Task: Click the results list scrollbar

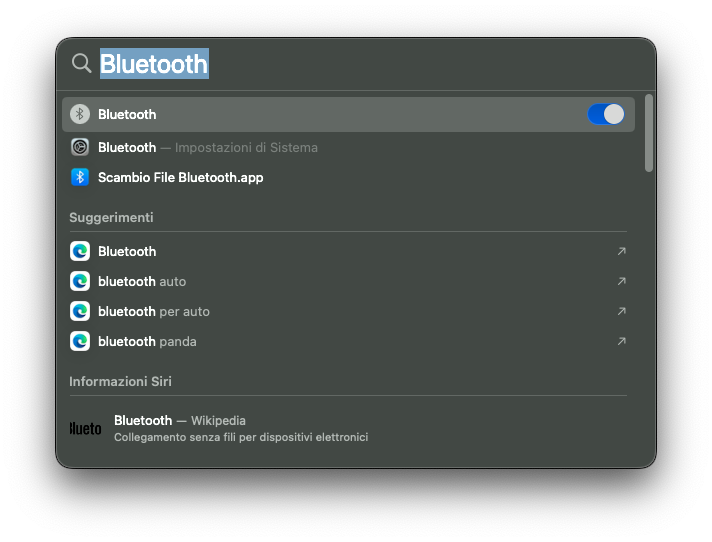Action: pos(649,133)
